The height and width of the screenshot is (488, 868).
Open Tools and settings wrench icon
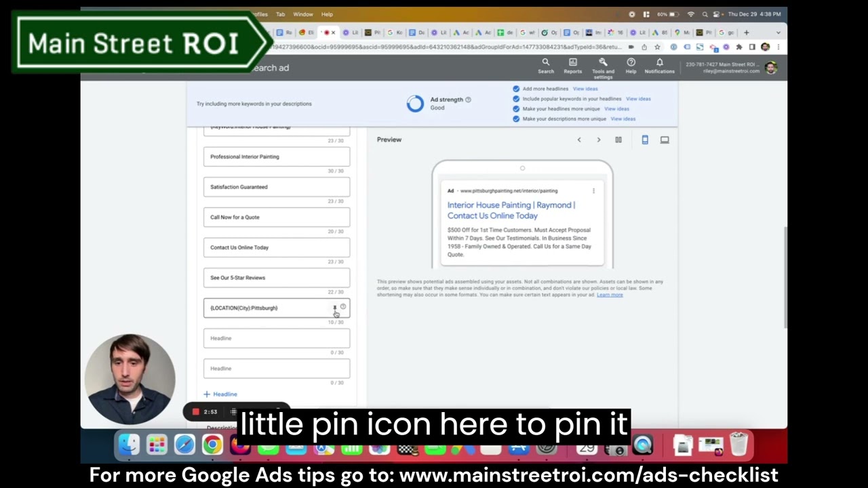603,67
